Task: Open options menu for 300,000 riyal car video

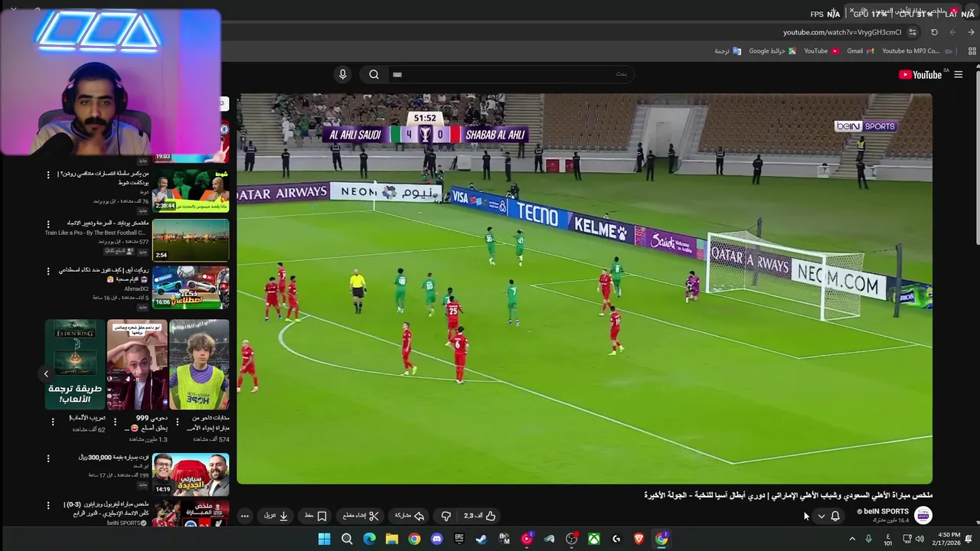Action: tap(48, 458)
